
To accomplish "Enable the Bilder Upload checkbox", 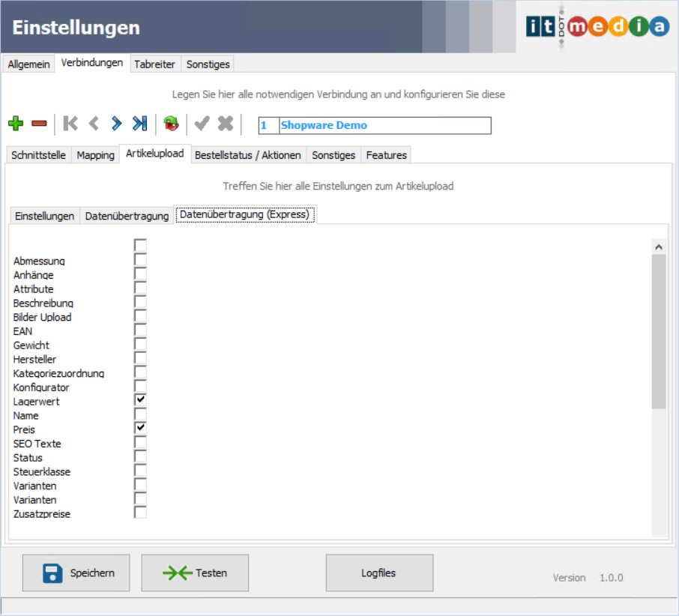I will pos(140,316).
